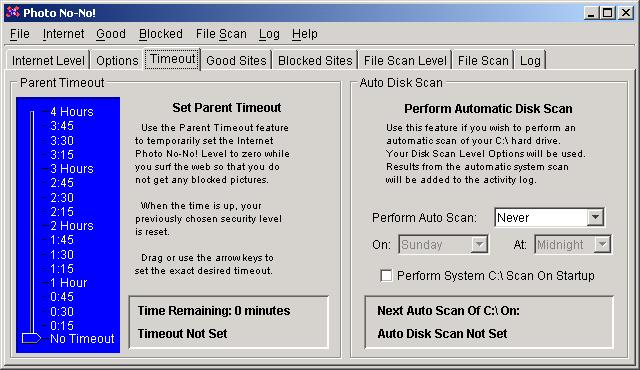Switch to the File Scan tab
The width and height of the screenshot is (640, 370).
[x=483, y=60]
